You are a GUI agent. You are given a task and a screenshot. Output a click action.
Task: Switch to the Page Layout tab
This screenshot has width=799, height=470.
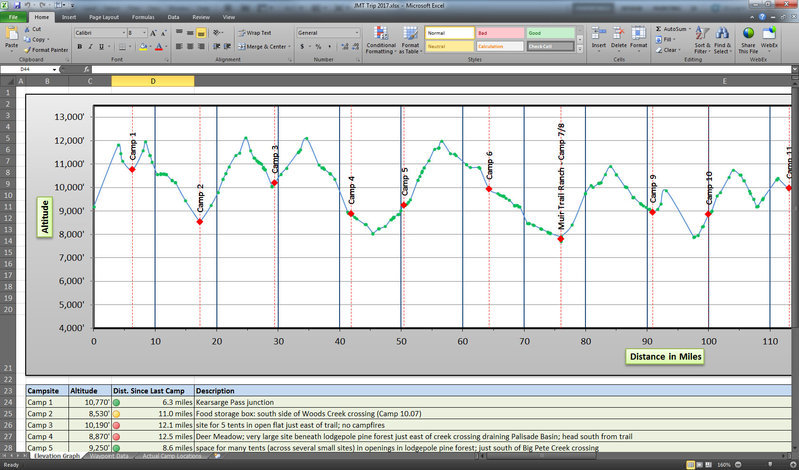click(x=104, y=17)
